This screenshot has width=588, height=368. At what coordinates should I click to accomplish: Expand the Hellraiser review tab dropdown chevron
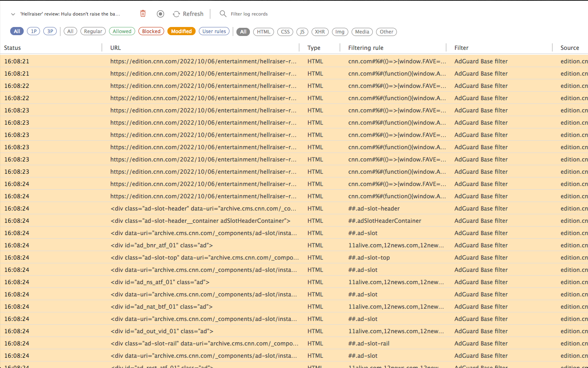13,14
